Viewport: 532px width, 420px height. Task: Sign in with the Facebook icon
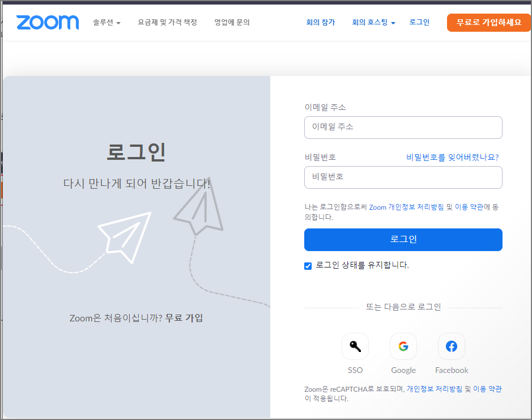click(x=452, y=346)
